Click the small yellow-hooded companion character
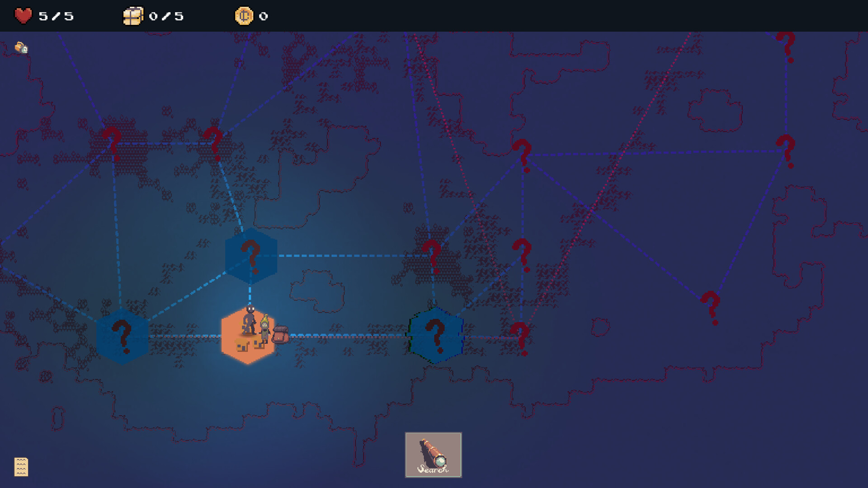868x488 pixels. [265, 329]
